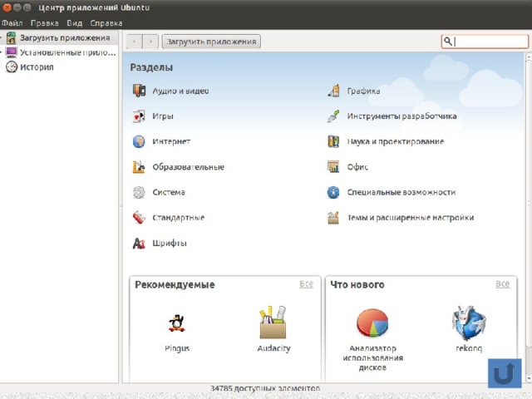Screen dimensions: 532x399
Task: Click the Интернет globe icon
Action: (139, 141)
